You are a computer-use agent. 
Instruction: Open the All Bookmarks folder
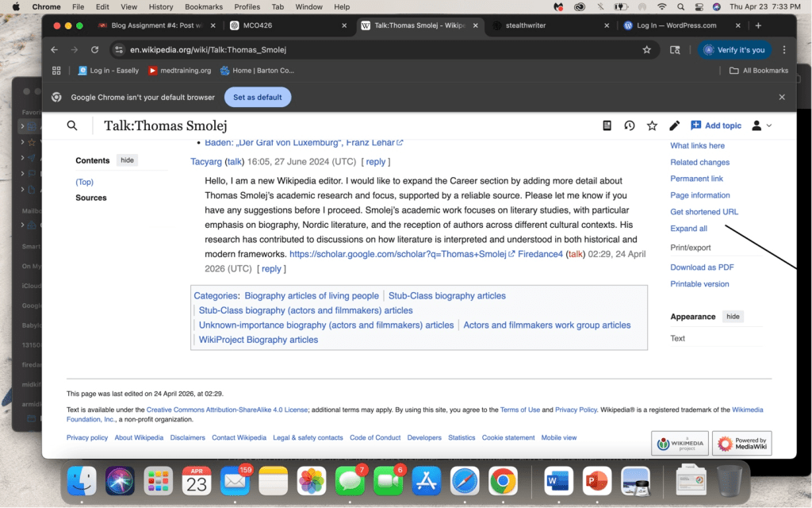[x=759, y=71]
